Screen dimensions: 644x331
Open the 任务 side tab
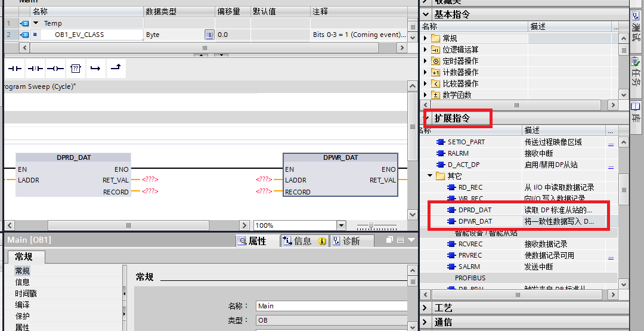point(636,76)
